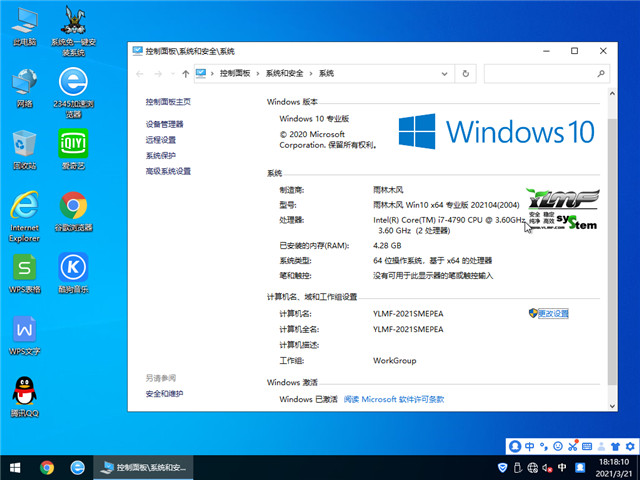Click the WorkGroup value text

[395, 361]
